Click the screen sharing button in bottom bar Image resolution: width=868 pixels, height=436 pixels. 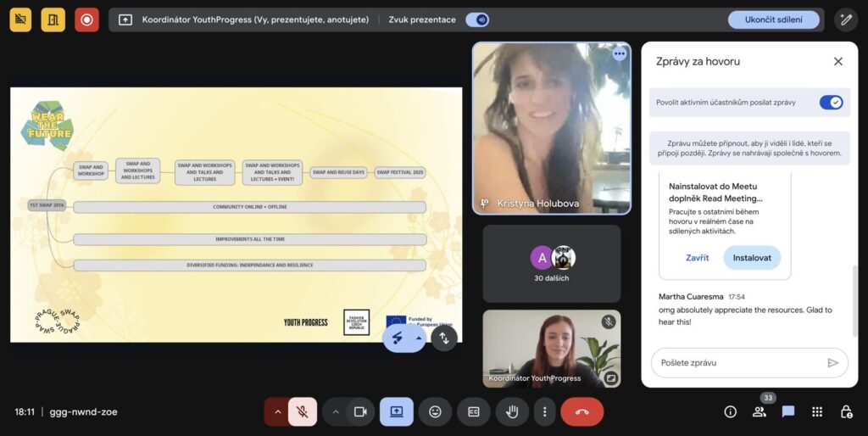click(396, 412)
